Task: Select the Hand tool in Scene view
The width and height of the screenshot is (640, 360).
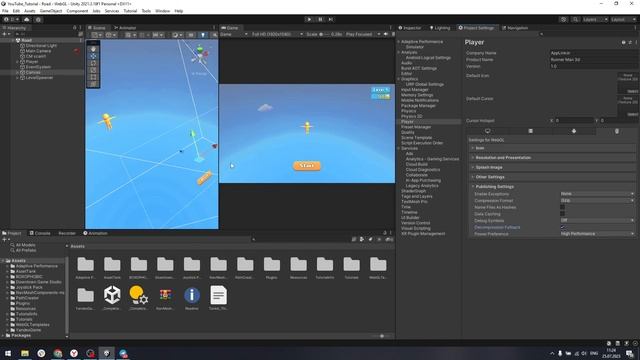Action: click(93, 49)
